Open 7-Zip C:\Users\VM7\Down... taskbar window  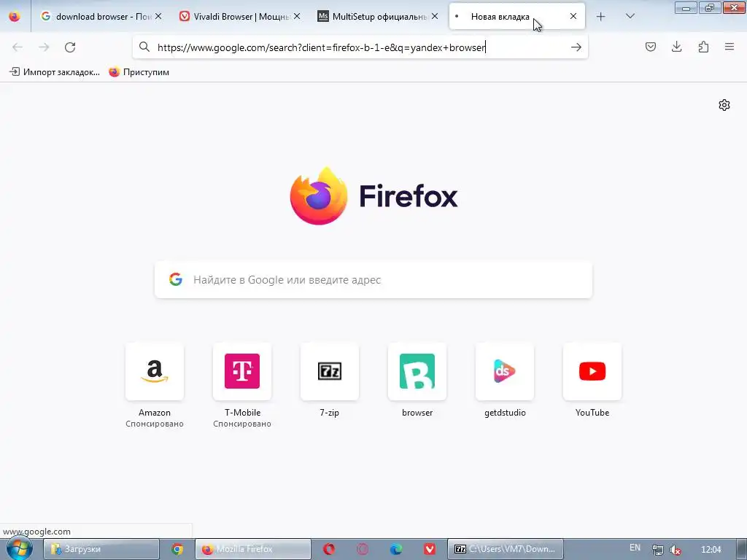pyautogui.click(x=506, y=549)
